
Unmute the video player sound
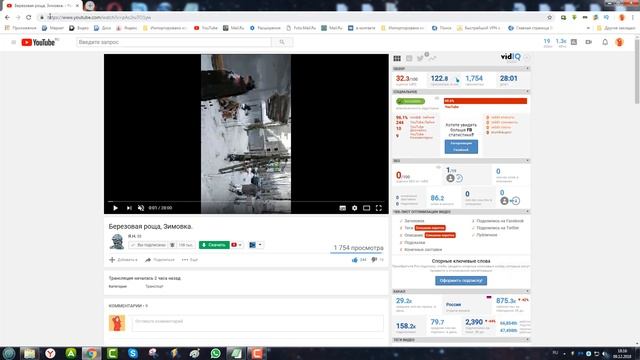coord(141,208)
